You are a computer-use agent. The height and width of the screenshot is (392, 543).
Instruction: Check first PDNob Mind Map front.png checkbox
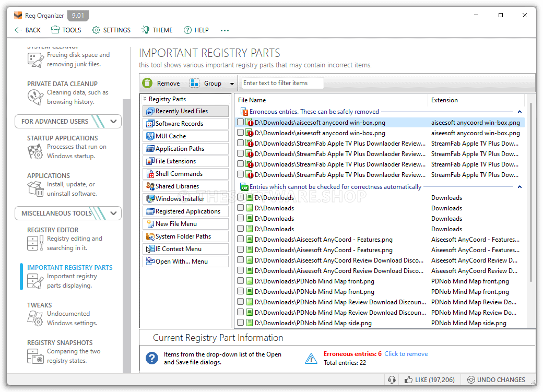coord(240,281)
